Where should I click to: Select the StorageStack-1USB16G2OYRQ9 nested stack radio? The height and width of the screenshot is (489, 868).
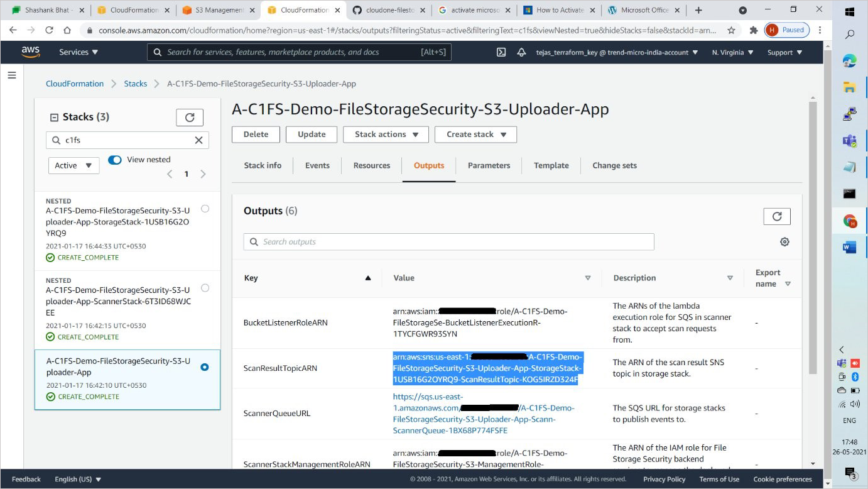click(x=205, y=209)
